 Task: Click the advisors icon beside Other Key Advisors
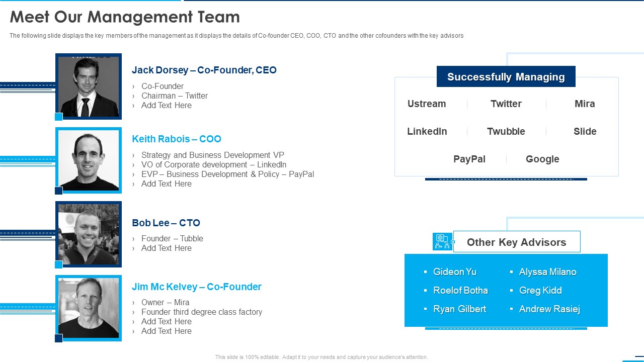pyautogui.click(x=443, y=242)
